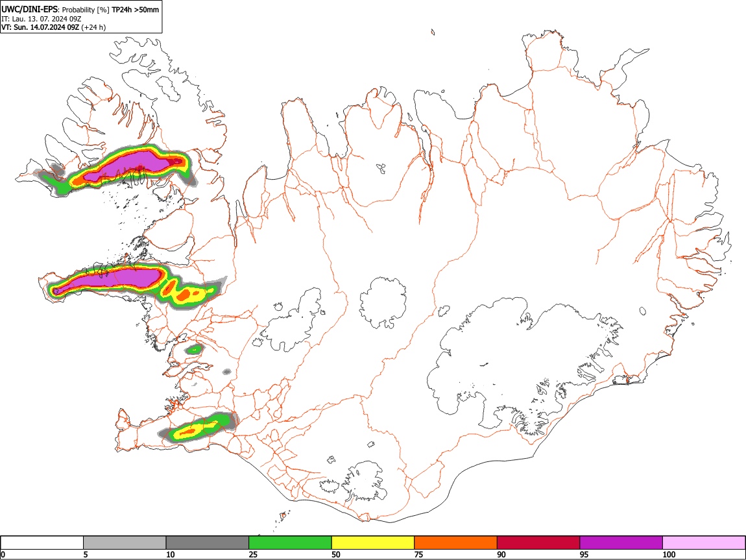Click the dark gray 10–25 legend swatch
Image resolution: width=746 pixels, height=560 pixels.
point(208,543)
